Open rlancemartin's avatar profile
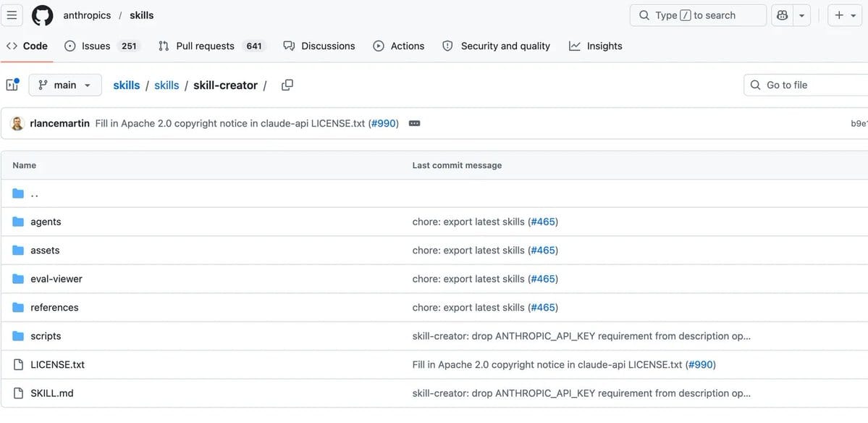 pyautogui.click(x=17, y=123)
